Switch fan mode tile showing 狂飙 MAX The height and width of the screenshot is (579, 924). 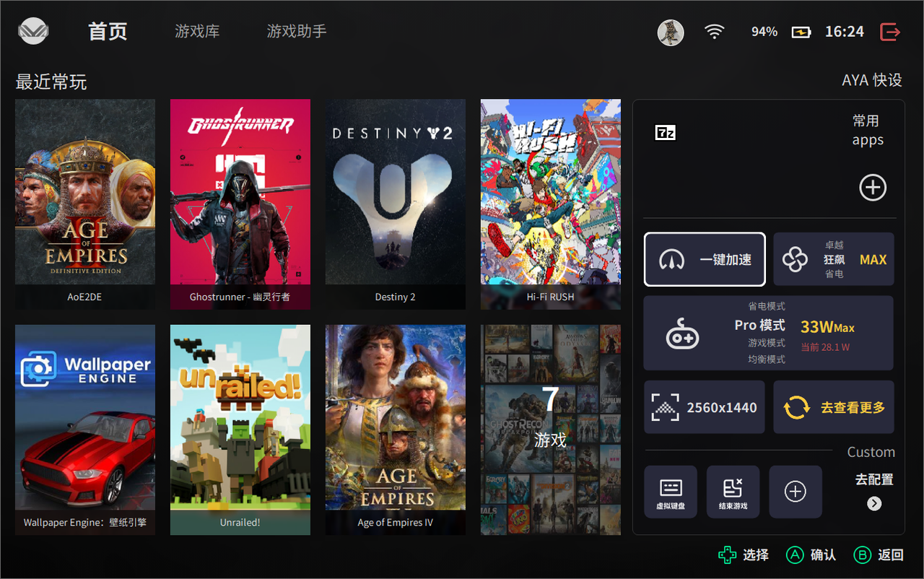(x=834, y=259)
